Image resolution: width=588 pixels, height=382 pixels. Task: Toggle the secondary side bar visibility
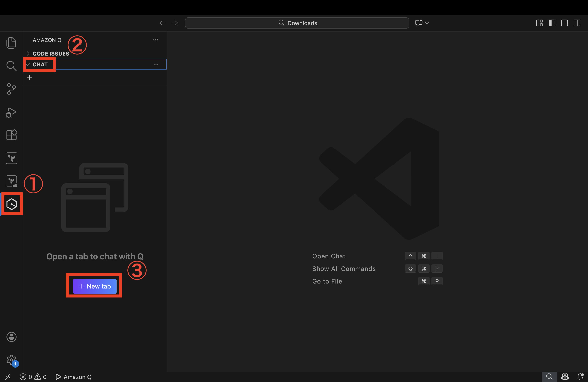[x=577, y=23]
